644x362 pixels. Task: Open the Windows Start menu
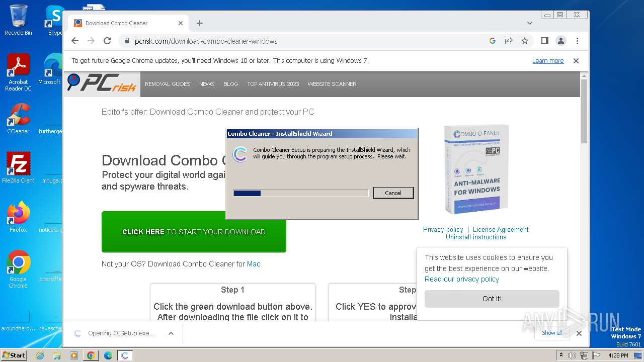pos(14,355)
